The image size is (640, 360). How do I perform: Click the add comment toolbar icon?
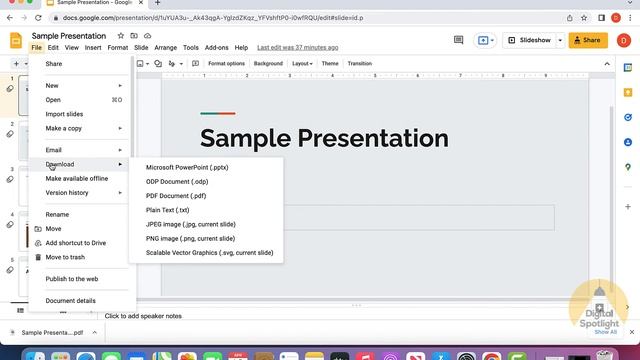pyautogui.click(x=196, y=64)
